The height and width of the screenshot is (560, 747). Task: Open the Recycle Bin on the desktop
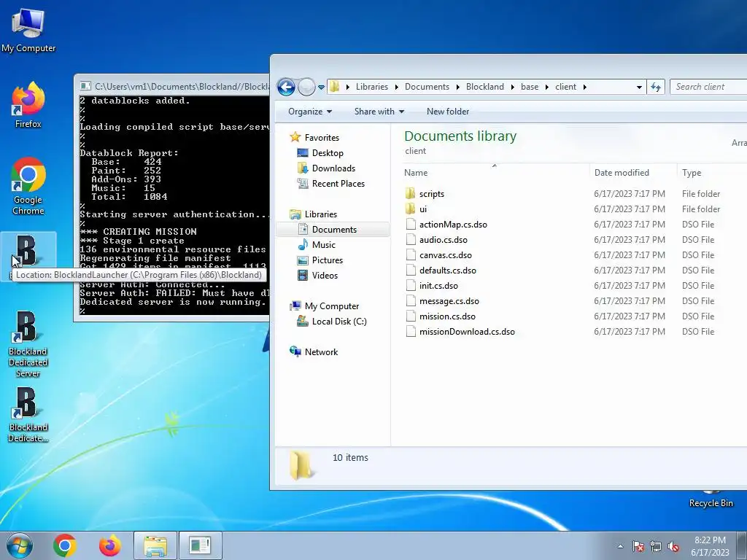(x=711, y=500)
